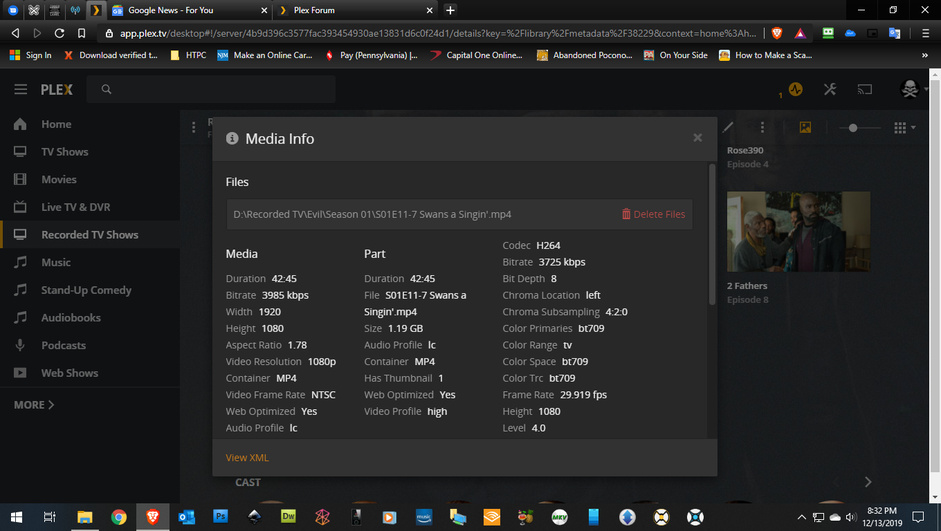The height and width of the screenshot is (531, 941).
Task: Click the address bar URL
Action: click(x=438, y=33)
